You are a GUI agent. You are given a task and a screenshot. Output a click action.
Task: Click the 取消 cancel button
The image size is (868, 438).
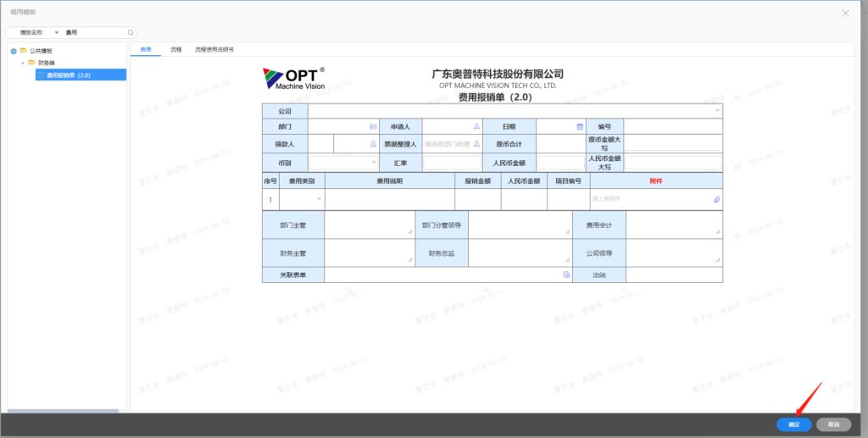pyautogui.click(x=833, y=424)
